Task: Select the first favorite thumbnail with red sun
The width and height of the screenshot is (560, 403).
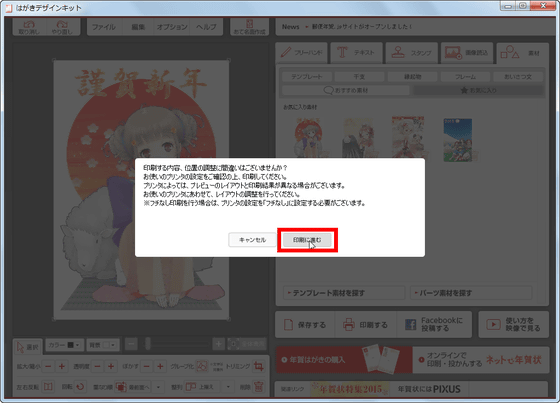Action: point(309,138)
